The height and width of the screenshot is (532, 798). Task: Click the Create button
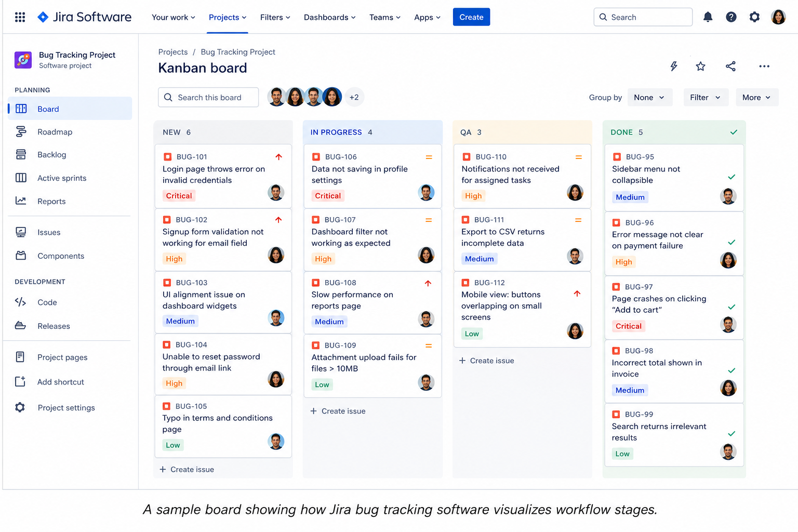471,17
